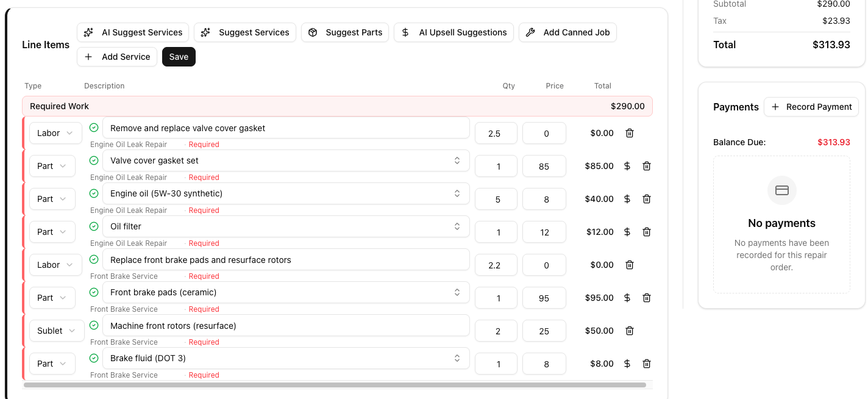Delete the Engine oil part line
868x399 pixels.
(x=647, y=199)
